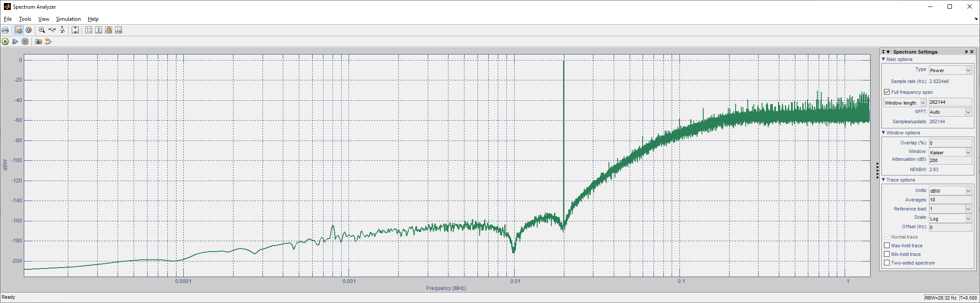Image resolution: width=980 pixels, height=303 pixels.
Task: Open the Distortion Measurements icon
Action: coord(118,30)
